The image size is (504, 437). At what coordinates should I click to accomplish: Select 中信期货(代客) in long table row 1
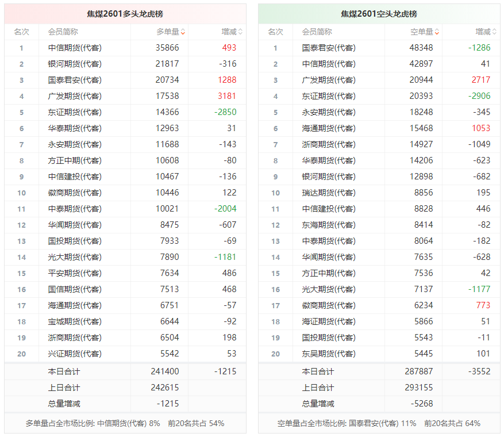75,48
